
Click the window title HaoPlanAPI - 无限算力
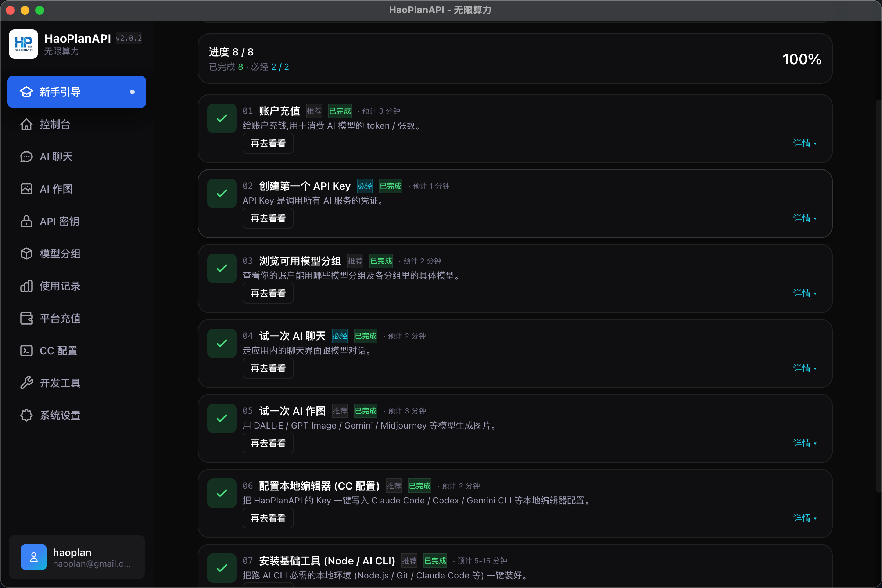(x=440, y=10)
